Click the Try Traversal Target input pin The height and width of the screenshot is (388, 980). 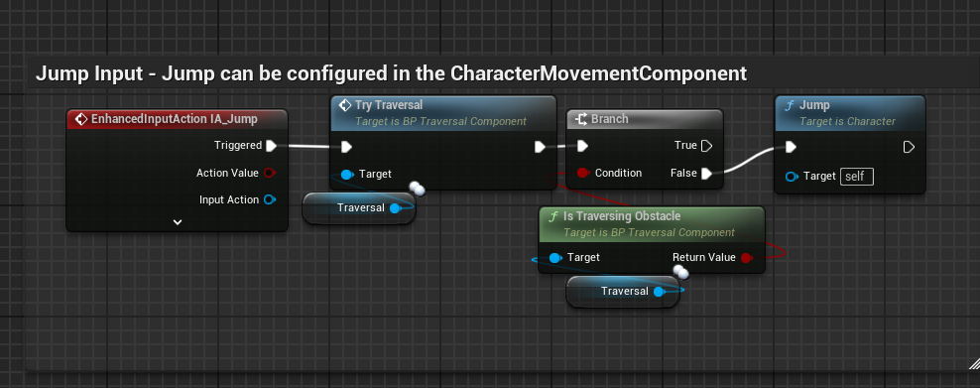click(346, 175)
